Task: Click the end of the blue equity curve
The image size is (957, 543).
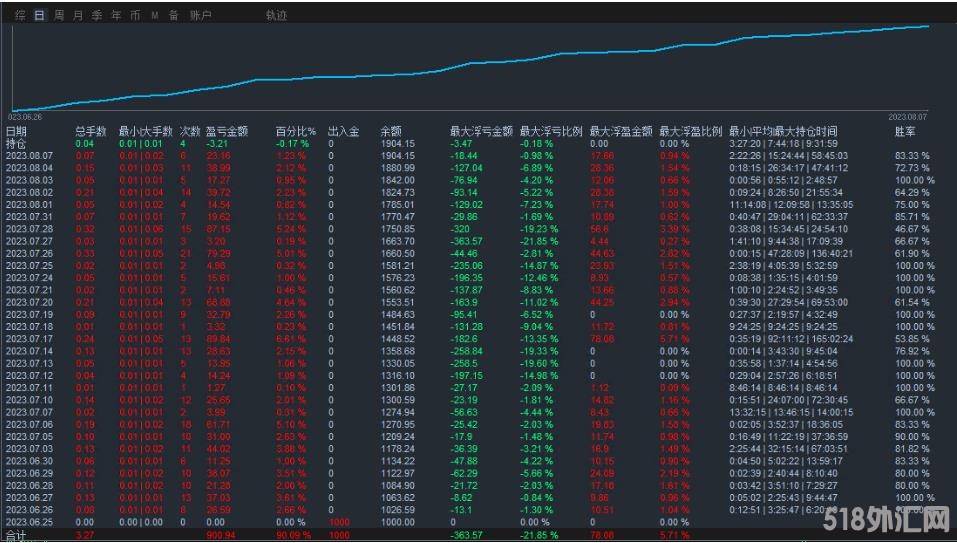Action: 929,27
